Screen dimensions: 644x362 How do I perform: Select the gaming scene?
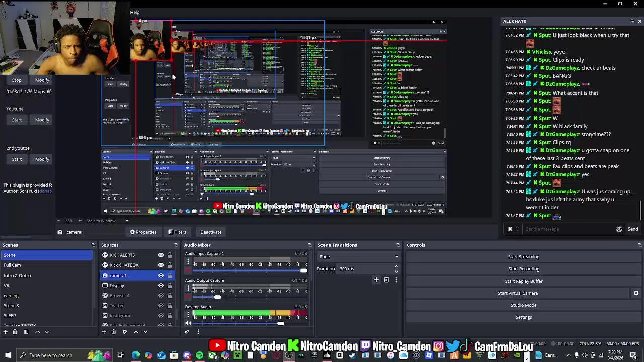pos(46,296)
